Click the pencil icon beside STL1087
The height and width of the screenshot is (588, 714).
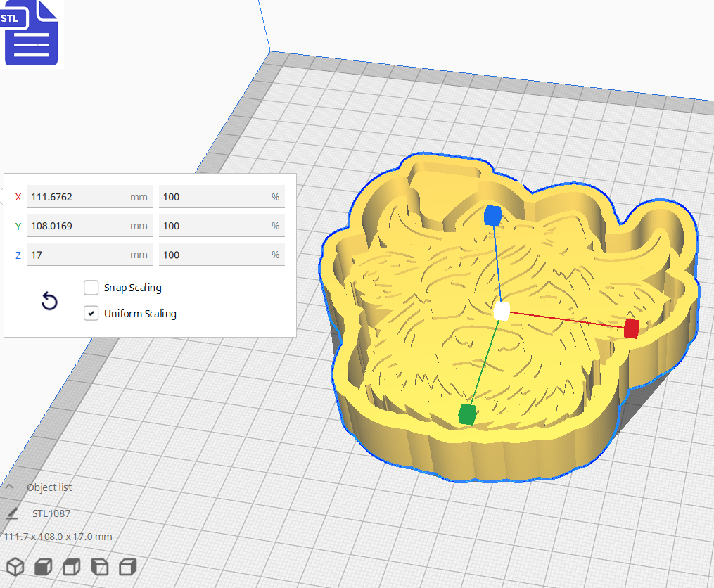click(x=11, y=513)
